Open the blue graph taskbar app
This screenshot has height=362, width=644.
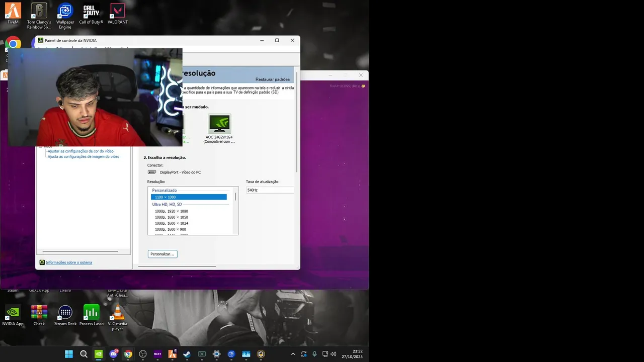246,354
